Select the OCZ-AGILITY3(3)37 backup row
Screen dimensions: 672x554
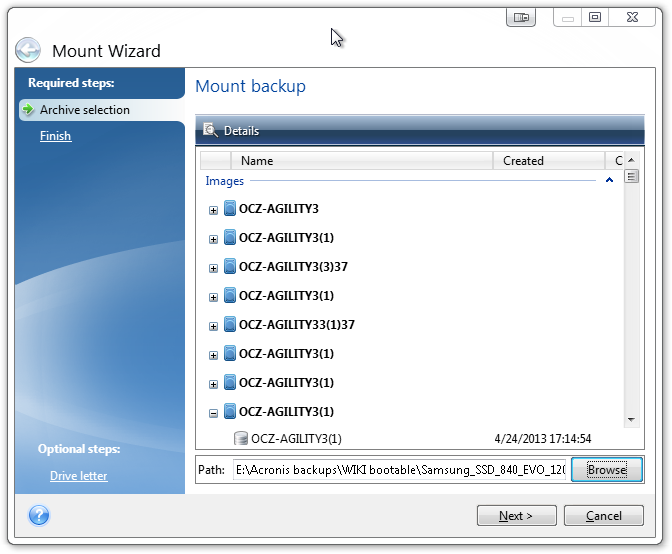[x=293, y=267]
